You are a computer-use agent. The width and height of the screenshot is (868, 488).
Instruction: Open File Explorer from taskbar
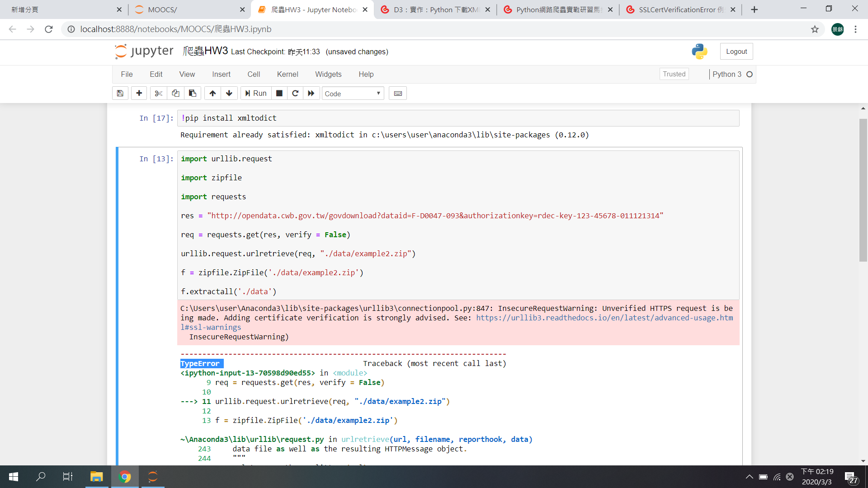(96, 477)
